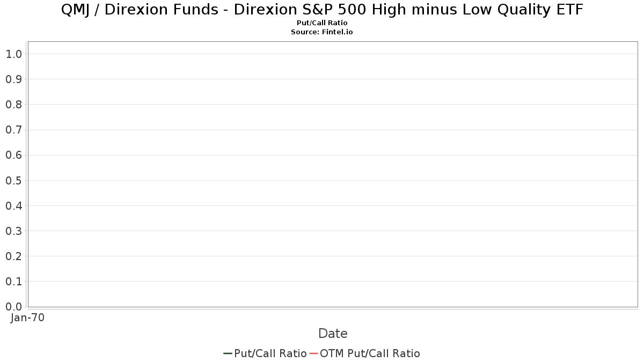This screenshot has height=362, width=644.
Task: Click the Date axis label
Action: click(x=333, y=334)
